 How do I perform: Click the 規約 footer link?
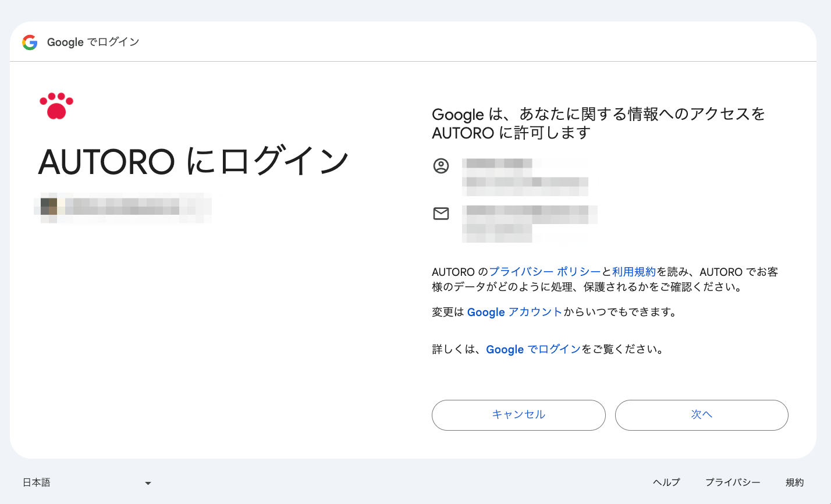click(794, 482)
